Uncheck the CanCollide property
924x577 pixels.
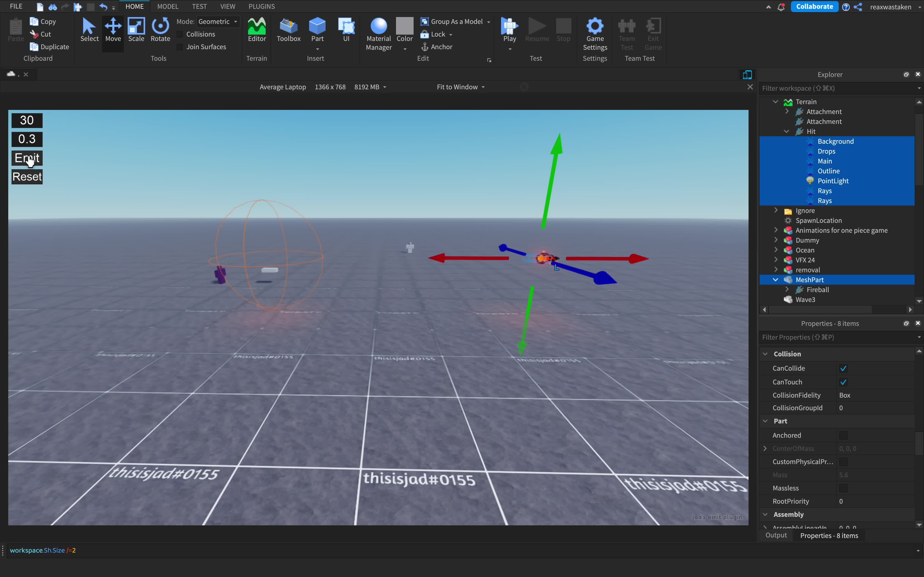pyautogui.click(x=843, y=368)
